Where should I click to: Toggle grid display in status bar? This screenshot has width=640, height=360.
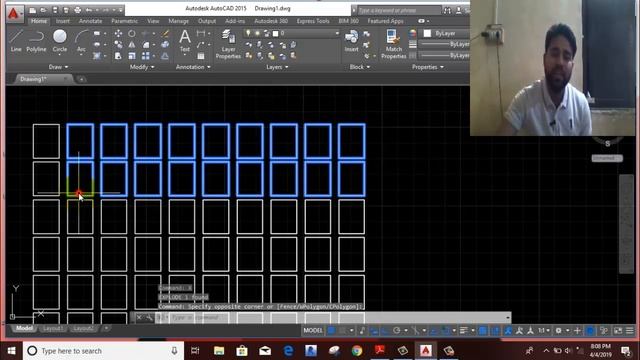(x=331, y=331)
